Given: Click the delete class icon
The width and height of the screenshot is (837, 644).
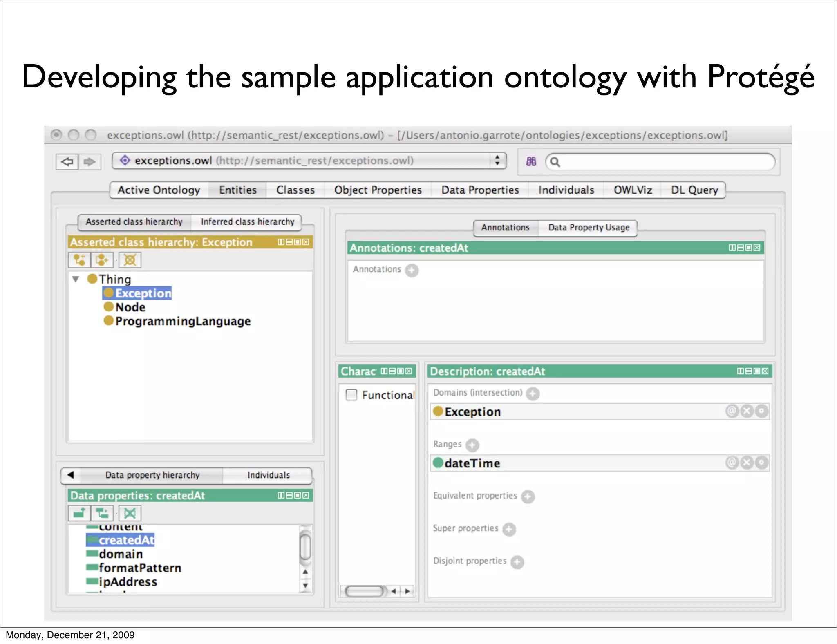Looking at the screenshot, I should click(x=130, y=260).
